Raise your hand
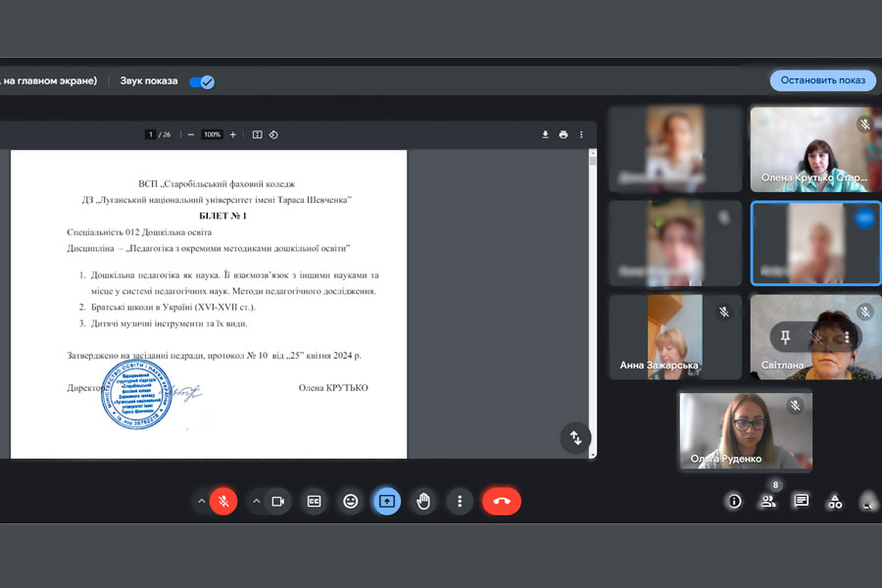882x588 pixels. (x=423, y=501)
